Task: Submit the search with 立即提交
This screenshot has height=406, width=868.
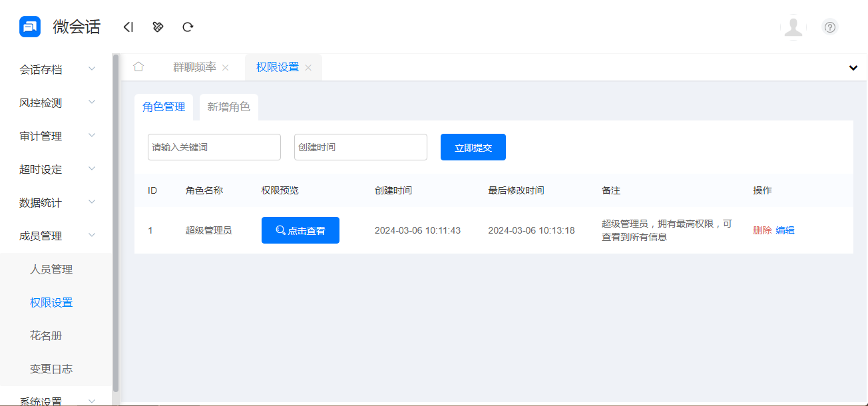Action: point(473,146)
